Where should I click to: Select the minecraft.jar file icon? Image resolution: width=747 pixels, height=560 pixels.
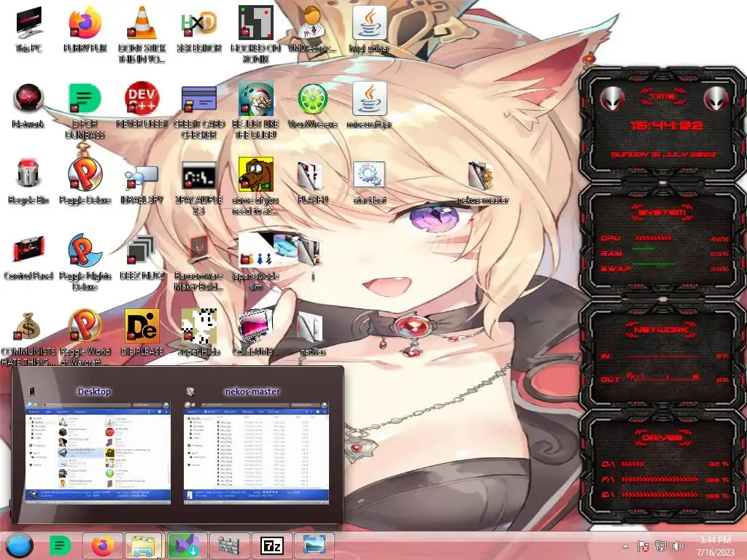[x=369, y=106]
